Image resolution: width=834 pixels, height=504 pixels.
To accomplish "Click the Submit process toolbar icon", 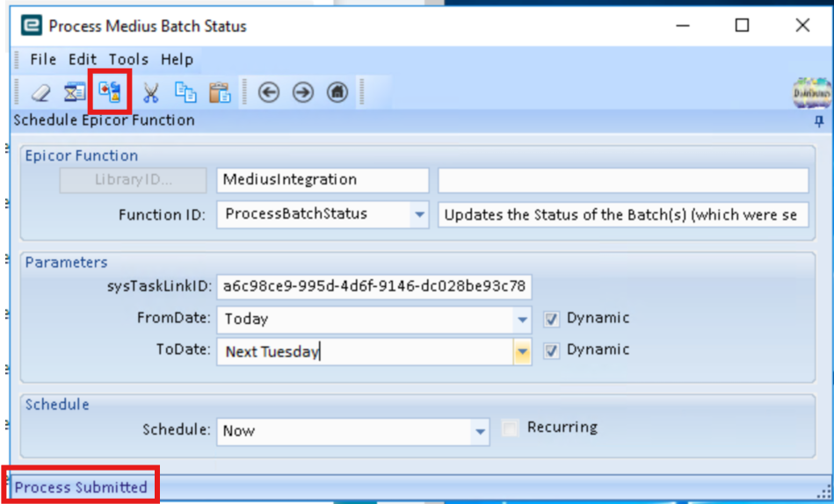I will coord(110,92).
